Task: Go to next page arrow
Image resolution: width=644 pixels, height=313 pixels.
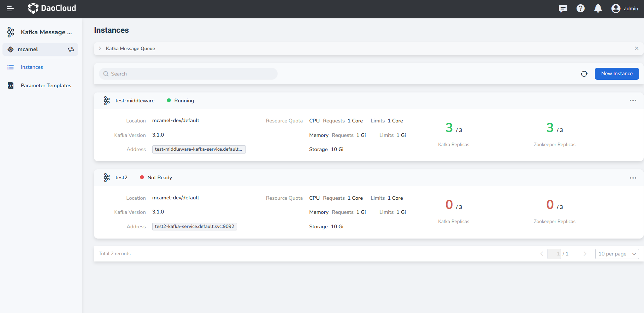Action: click(x=585, y=254)
